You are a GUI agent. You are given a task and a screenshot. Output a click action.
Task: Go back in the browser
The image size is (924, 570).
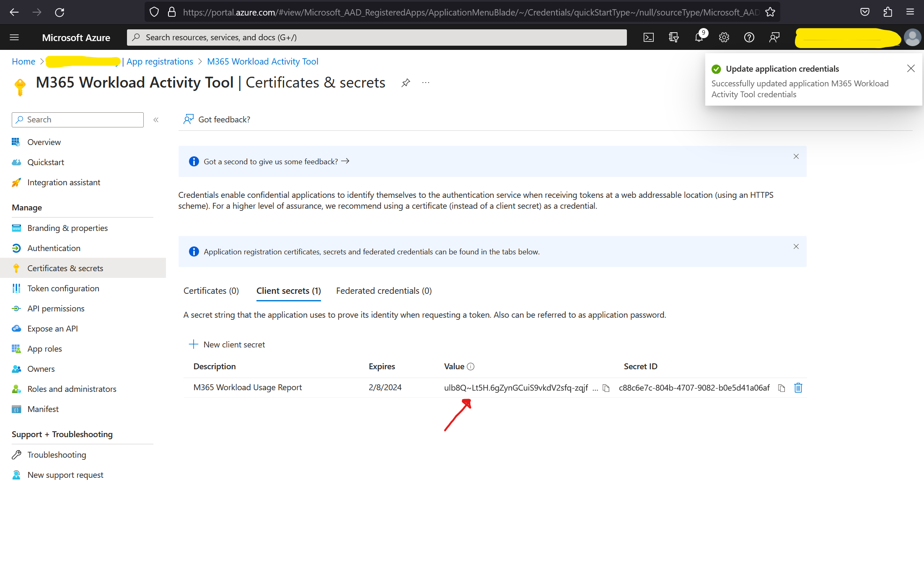pyautogui.click(x=14, y=12)
